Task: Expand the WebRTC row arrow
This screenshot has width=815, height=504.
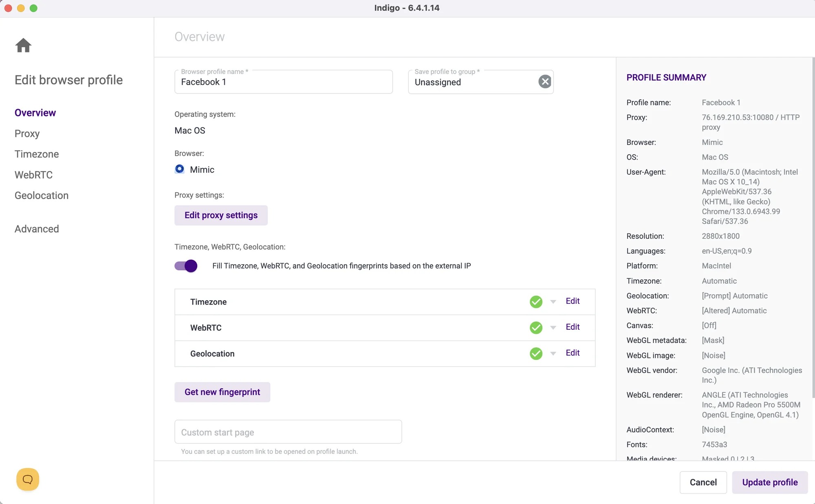Action: [553, 327]
